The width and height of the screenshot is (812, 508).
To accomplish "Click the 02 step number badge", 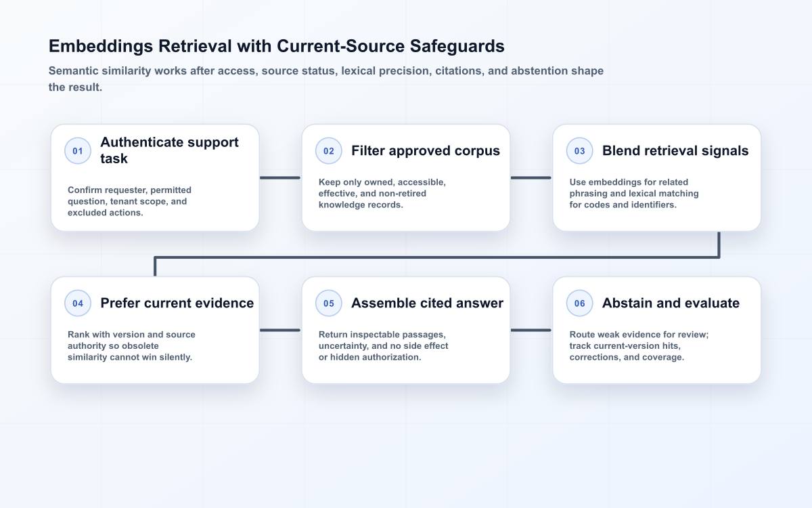I will click(x=329, y=151).
